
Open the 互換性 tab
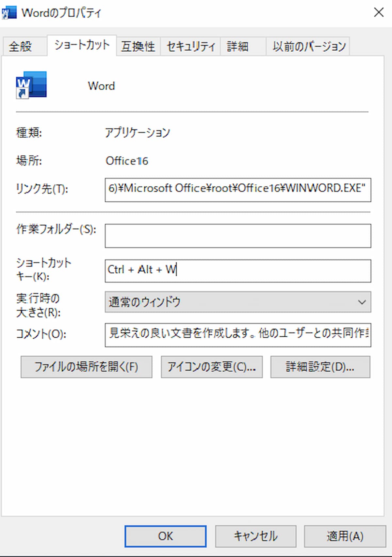pyautogui.click(x=138, y=46)
